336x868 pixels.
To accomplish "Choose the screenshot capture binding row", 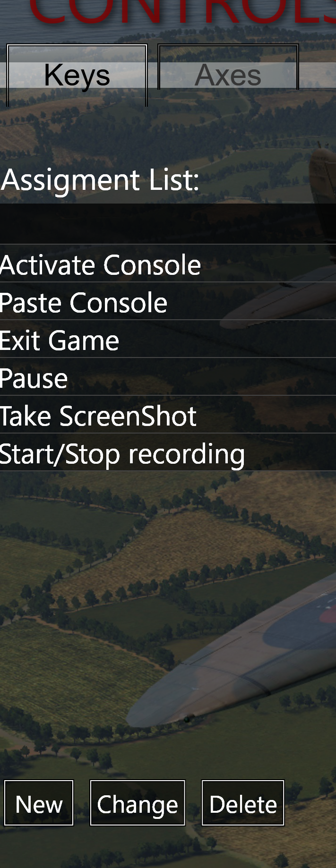I will tap(168, 416).
